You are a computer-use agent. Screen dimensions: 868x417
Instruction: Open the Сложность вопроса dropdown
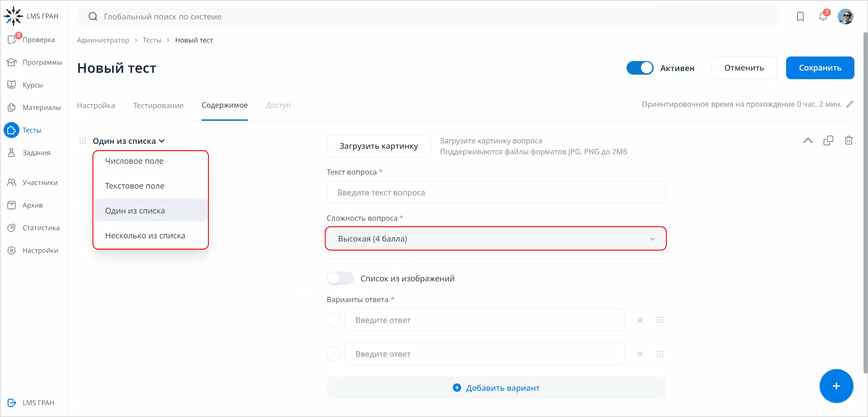tap(495, 238)
